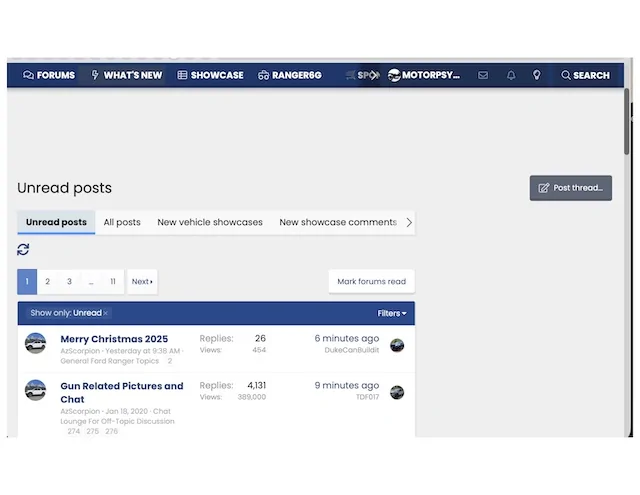Click the Search magnifier icon

tap(565, 75)
